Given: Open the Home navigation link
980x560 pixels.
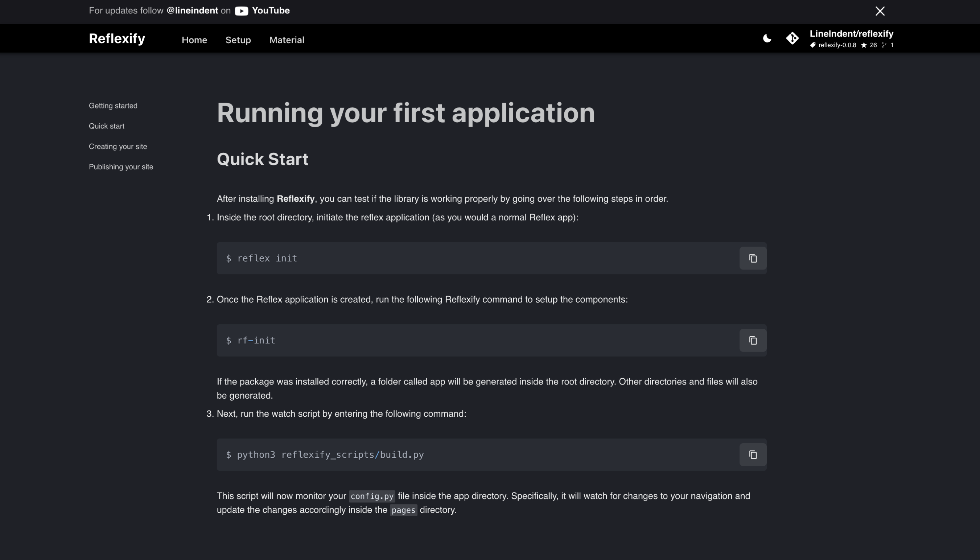Looking at the screenshot, I should 194,40.
